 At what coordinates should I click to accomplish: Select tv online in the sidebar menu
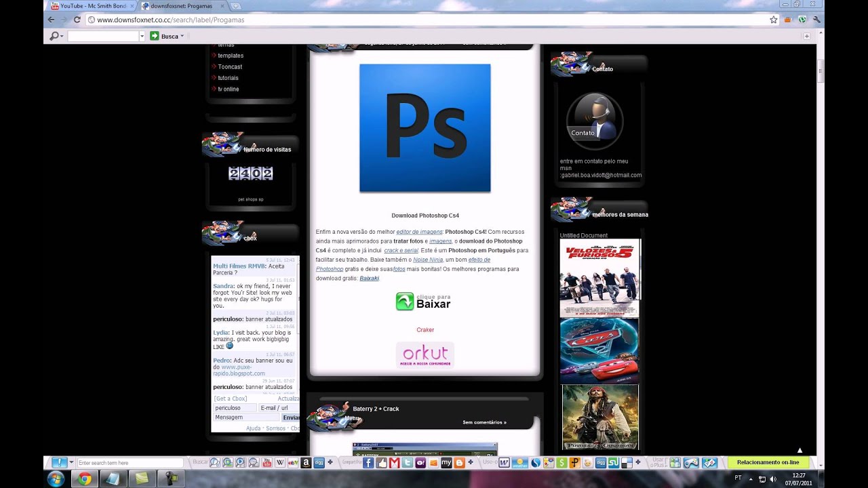pyautogui.click(x=229, y=89)
